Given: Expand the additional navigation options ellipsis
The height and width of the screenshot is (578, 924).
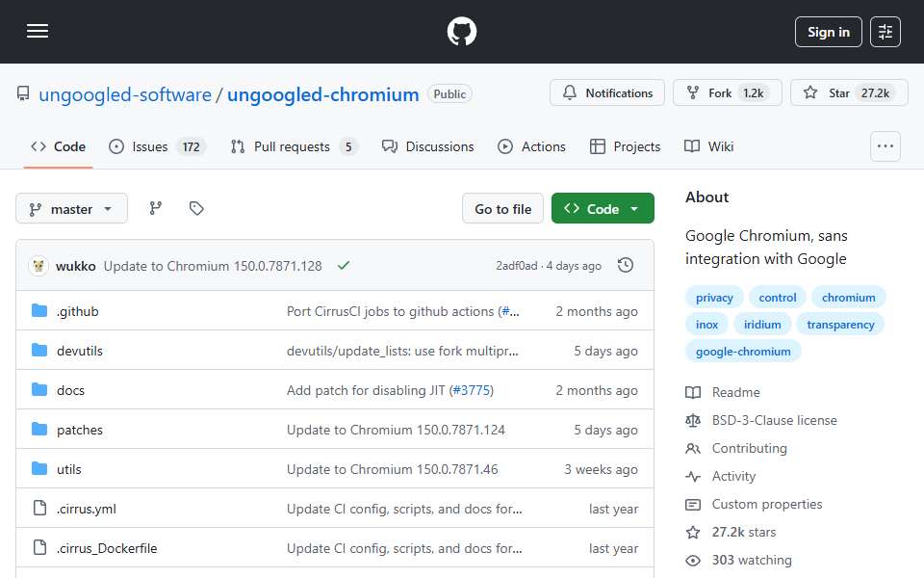Looking at the screenshot, I should pyautogui.click(x=885, y=146).
